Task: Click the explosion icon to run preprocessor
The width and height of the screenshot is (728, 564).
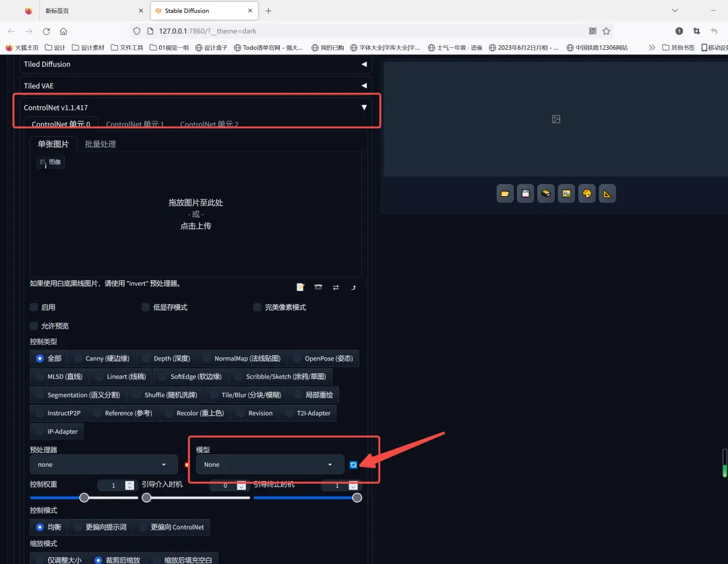Action: pyautogui.click(x=187, y=465)
